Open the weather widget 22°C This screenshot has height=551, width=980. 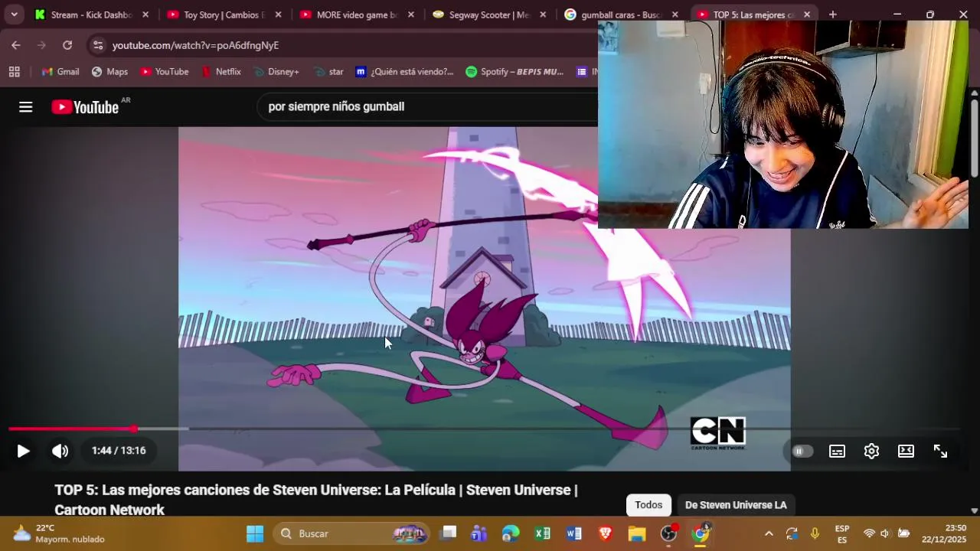pyautogui.click(x=59, y=533)
